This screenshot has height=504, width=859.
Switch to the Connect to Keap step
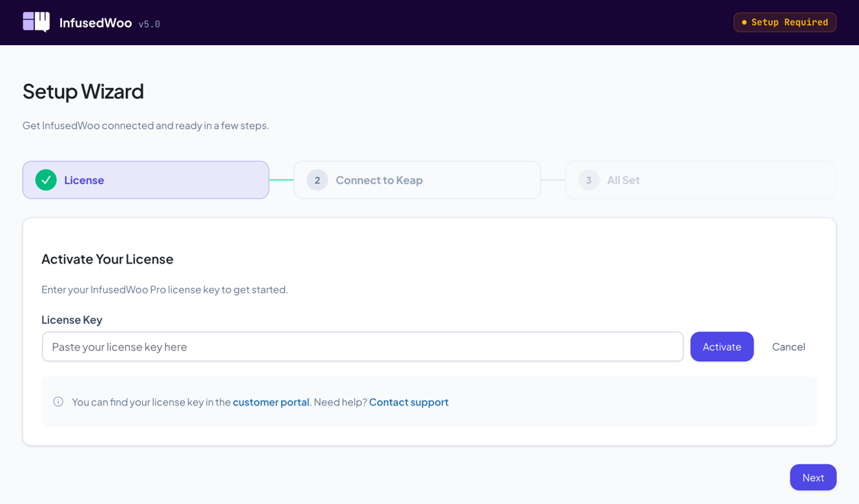pos(417,179)
